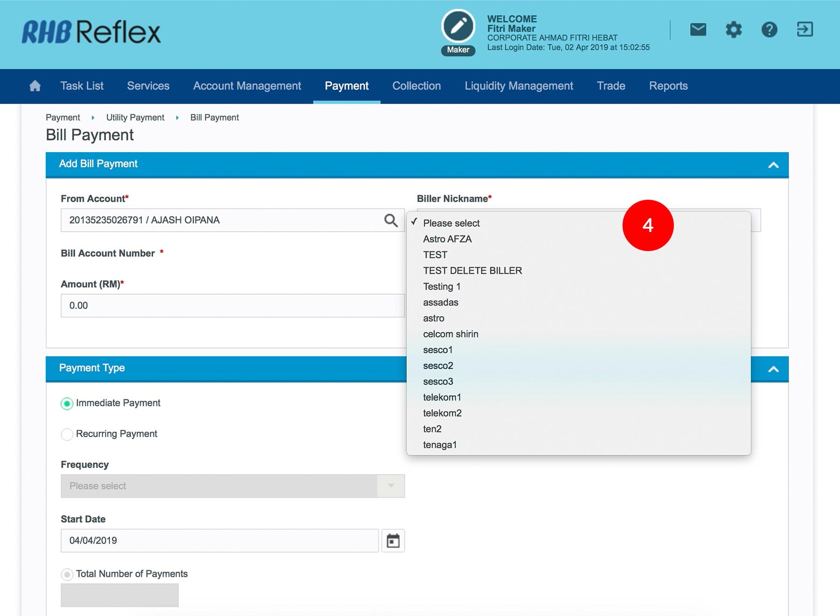The height and width of the screenshot is (616, 840).
Task: Click the Amount (RM) input field
Action: pyautogui.click(x=232, y=306)
